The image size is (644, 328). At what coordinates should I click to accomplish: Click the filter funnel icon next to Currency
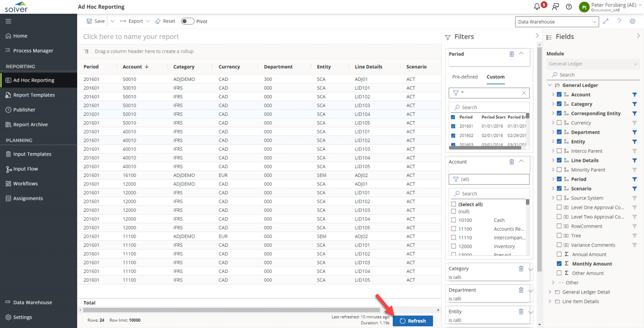(x=634, y=122)
